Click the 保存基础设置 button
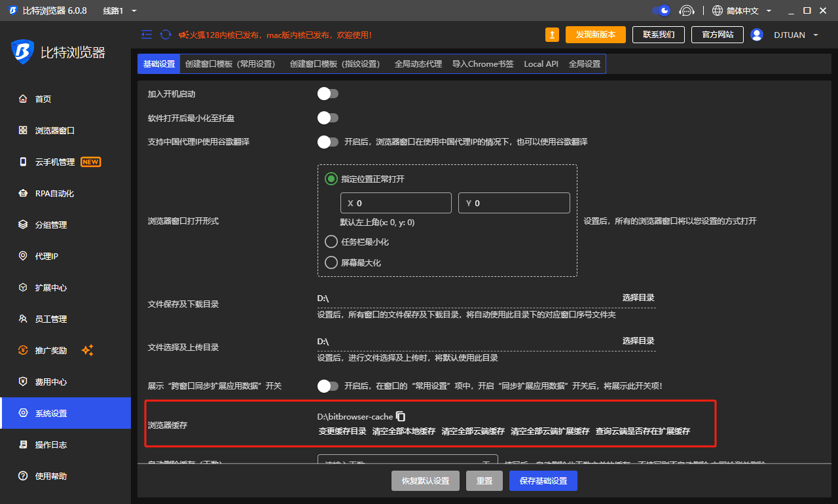Viewport: 838px width, 504px height. 543,481
